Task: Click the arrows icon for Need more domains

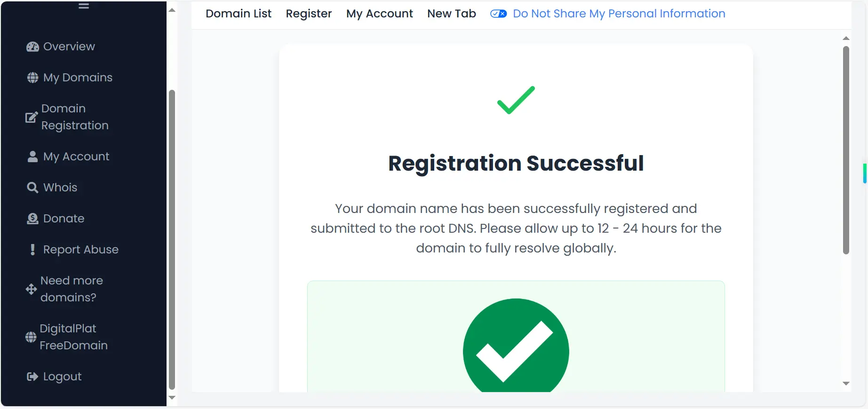Action: [31, 289]
